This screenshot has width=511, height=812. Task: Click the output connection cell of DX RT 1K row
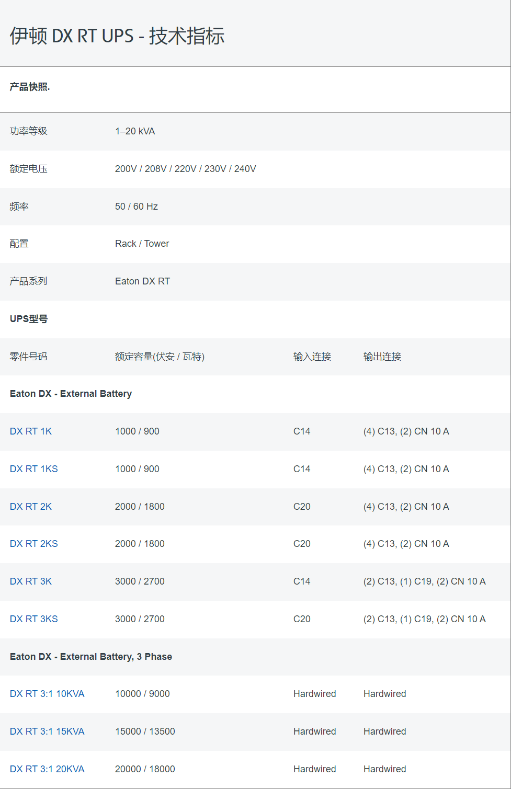(406, 431)
